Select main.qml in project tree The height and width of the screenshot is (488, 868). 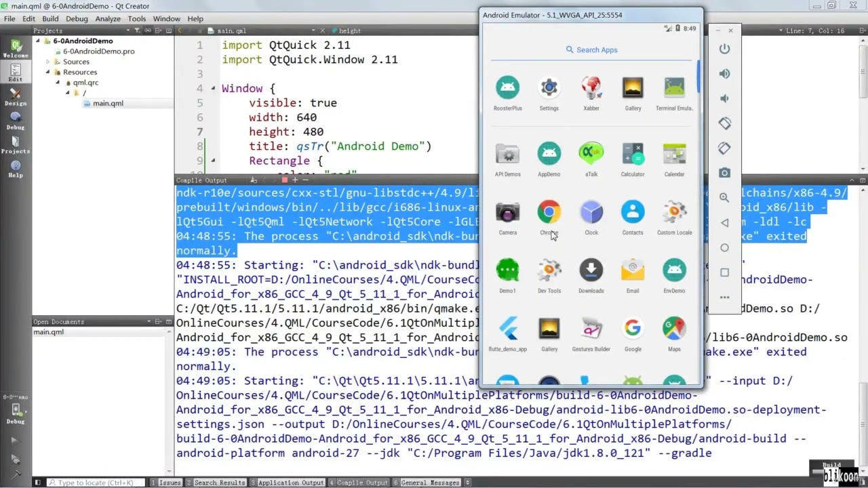tap(108, 104)
